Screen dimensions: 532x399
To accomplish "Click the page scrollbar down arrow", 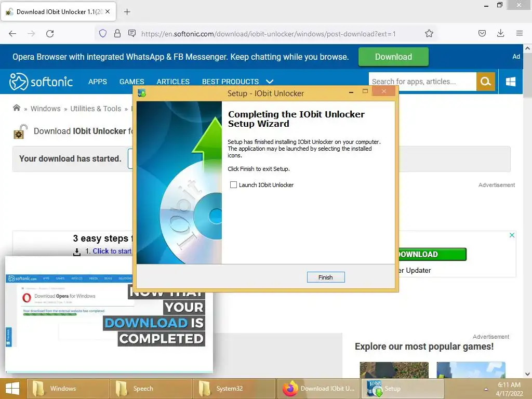I will (x=528, y=374).
